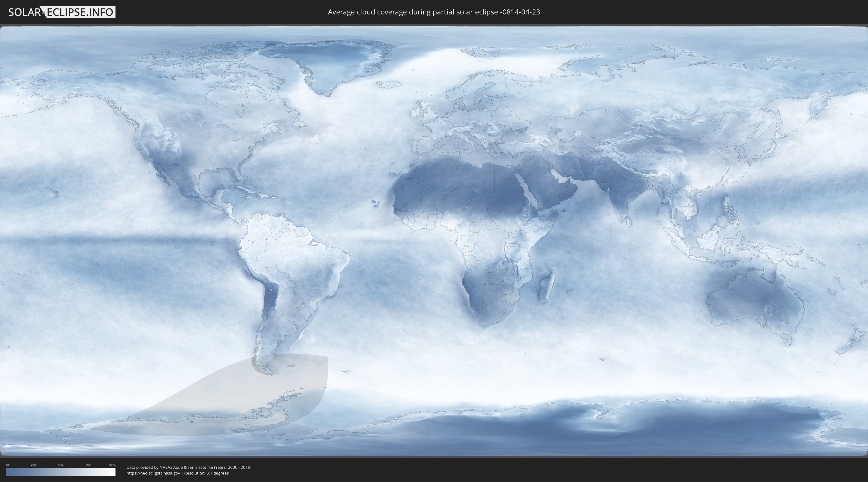Click the cloud coverage gradient legend bar
The image size is (868, 482).
coord(61,472)
